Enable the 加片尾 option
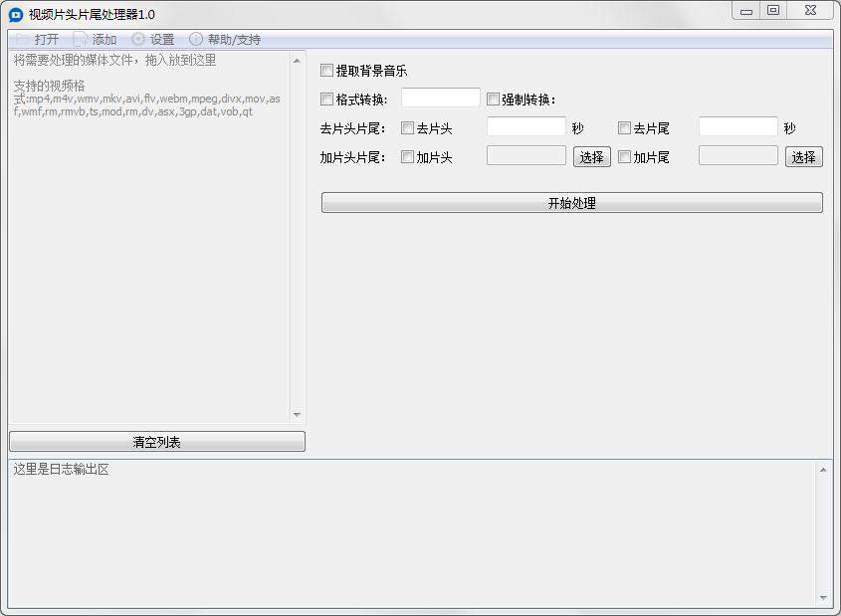The height and width of the screenshot is (616, 841). (624, 156)
